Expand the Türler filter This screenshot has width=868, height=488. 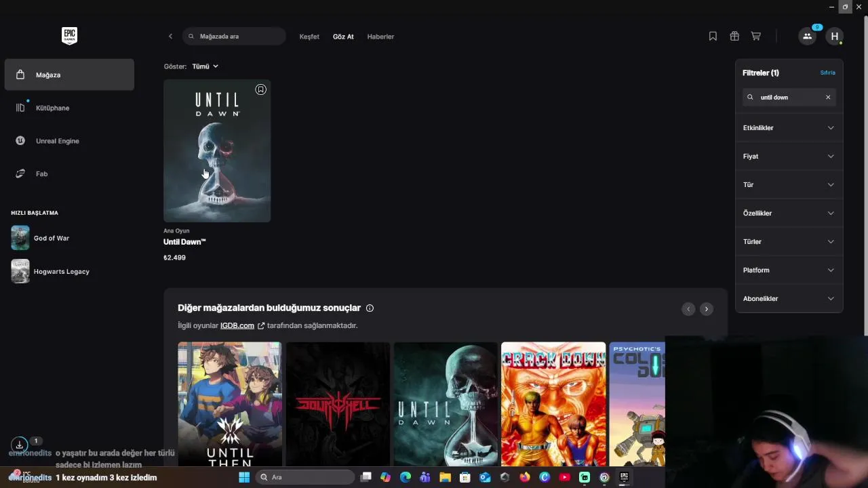pos(789,241)
